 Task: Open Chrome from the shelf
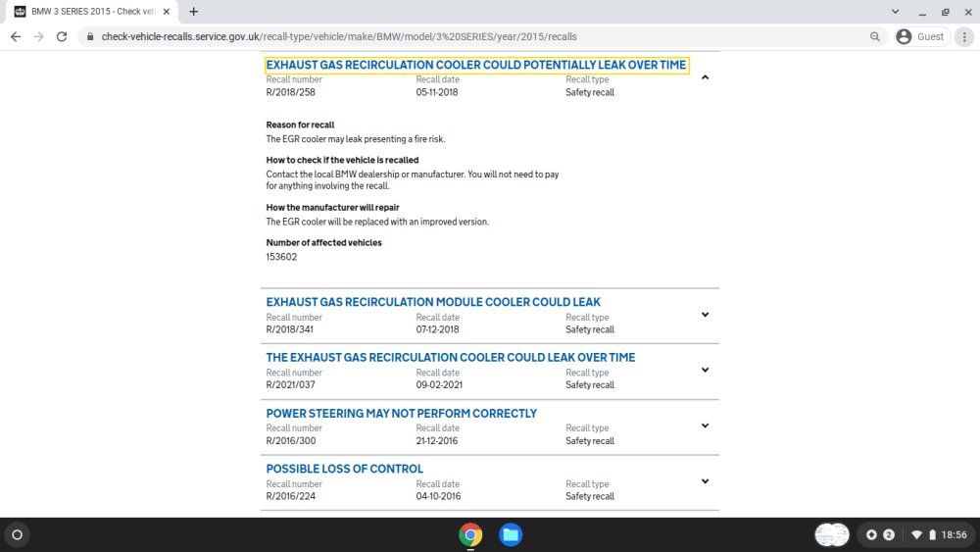tap(470, 535)
